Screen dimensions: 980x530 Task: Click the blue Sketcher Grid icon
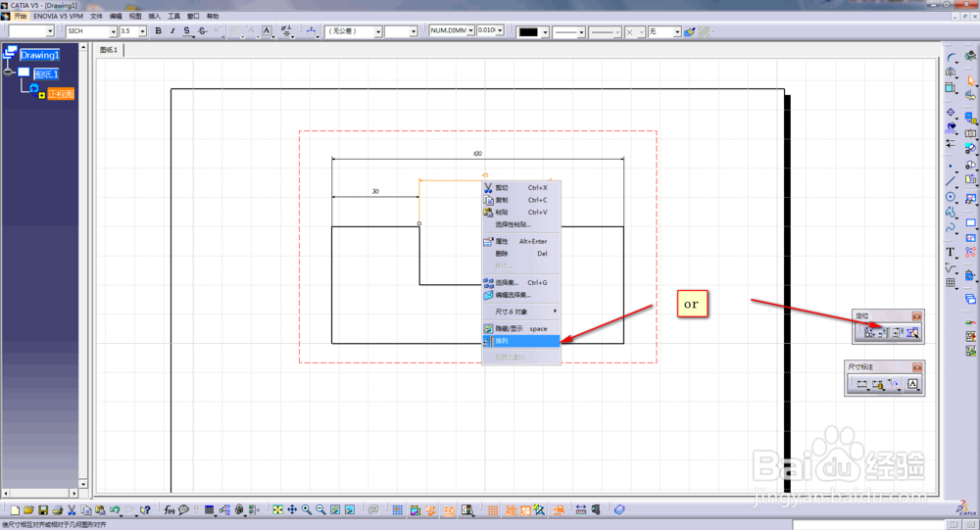click(398, 510)
